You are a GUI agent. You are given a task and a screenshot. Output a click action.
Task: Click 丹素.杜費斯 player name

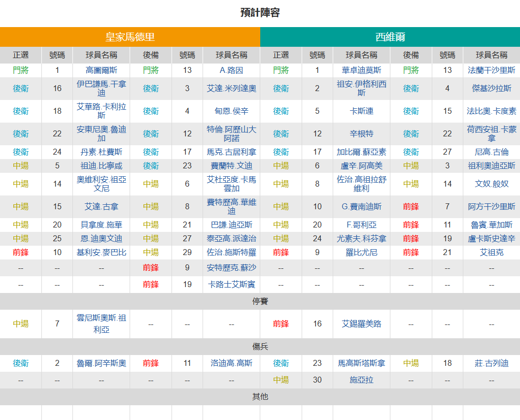101,152
